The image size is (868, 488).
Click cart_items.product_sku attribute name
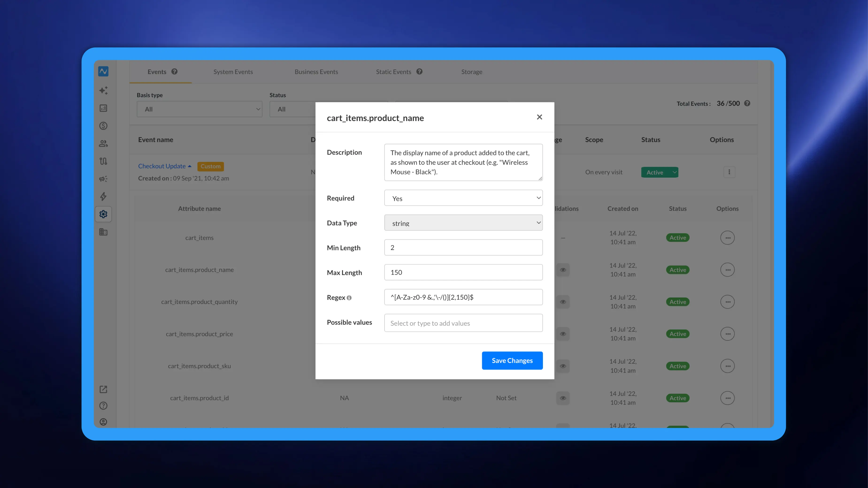199,366
